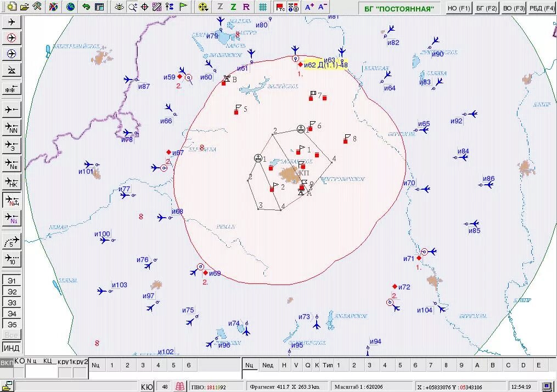Open the yellow pan arrows dropdown
The height and width of the screenshot is (392, 557).
tap(203, 7)
